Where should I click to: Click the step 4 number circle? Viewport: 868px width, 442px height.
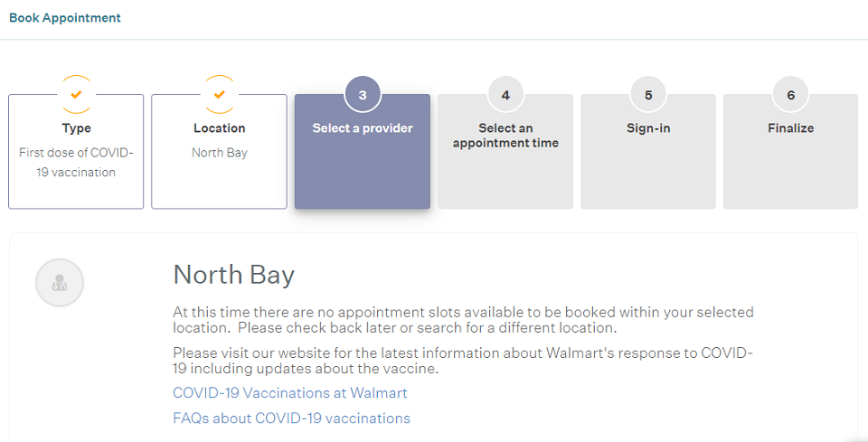(x=505, y=95)
